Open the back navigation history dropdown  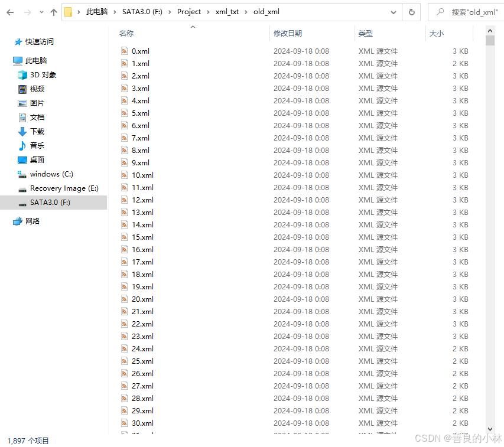(40, 11)
